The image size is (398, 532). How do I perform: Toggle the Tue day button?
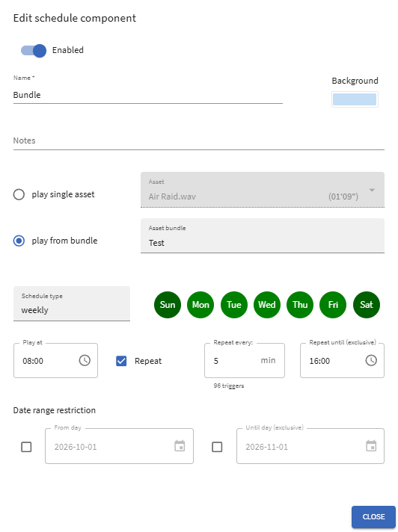(x=234, y=305)
